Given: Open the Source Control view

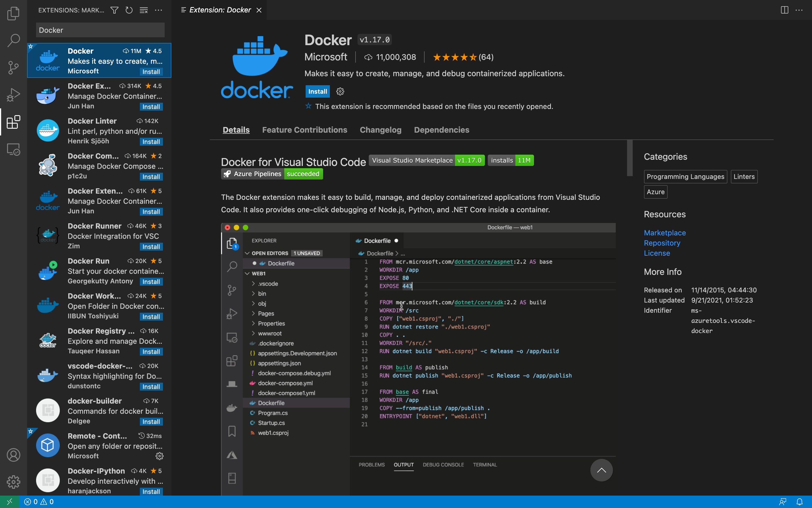Looking at the screenshot, I should pos(14,67).
